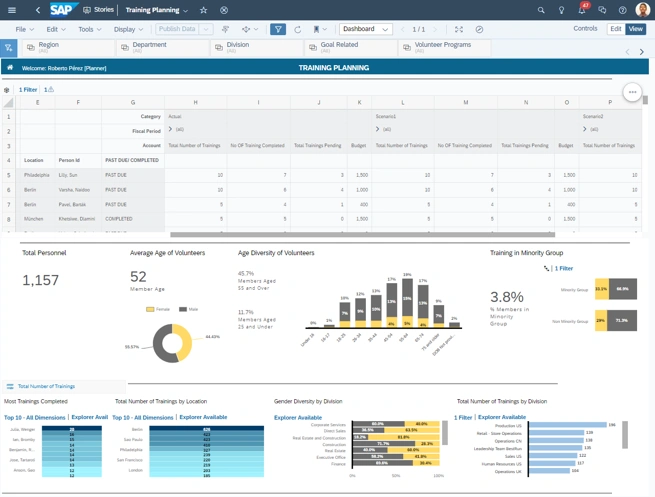Click the Controls button
The width and height of the screenshot is (655, 497).
pyautogui.click(x=585, y=29)
